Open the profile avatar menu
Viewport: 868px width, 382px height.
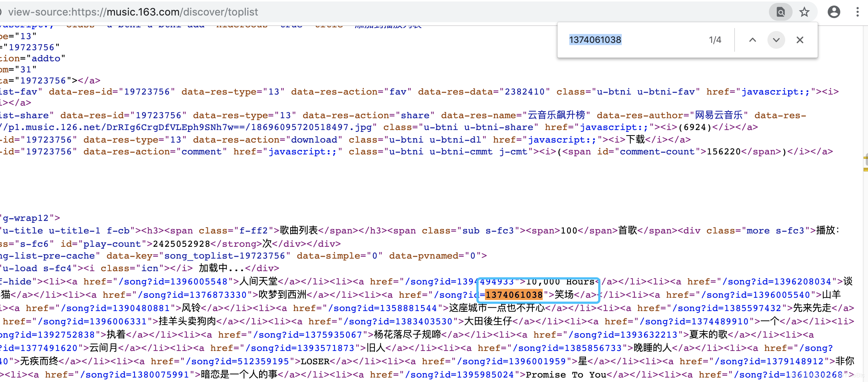click(834, 12)
